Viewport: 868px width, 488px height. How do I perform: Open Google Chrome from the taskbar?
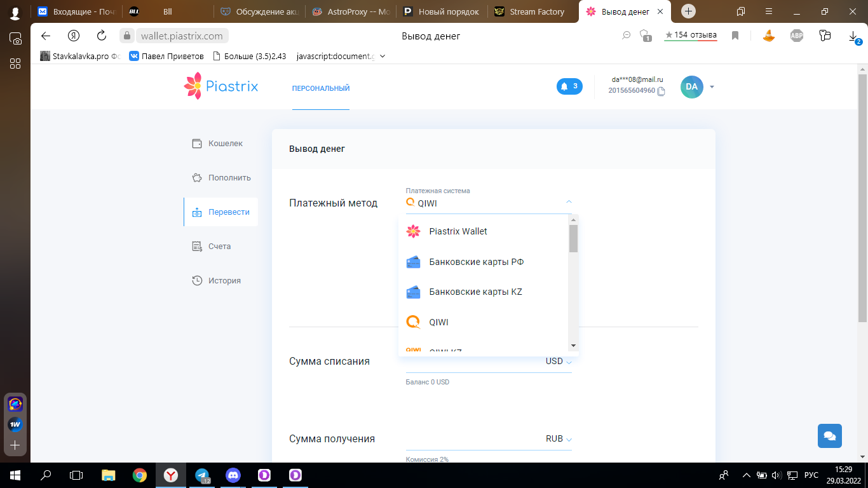tap(140, 475)
